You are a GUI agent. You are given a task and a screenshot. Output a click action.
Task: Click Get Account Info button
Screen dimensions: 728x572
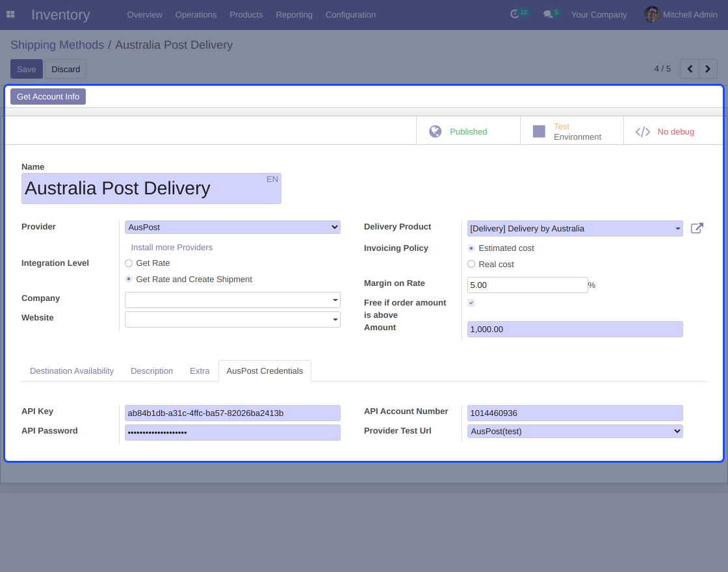pyautogui.click(x=48, y=97)
